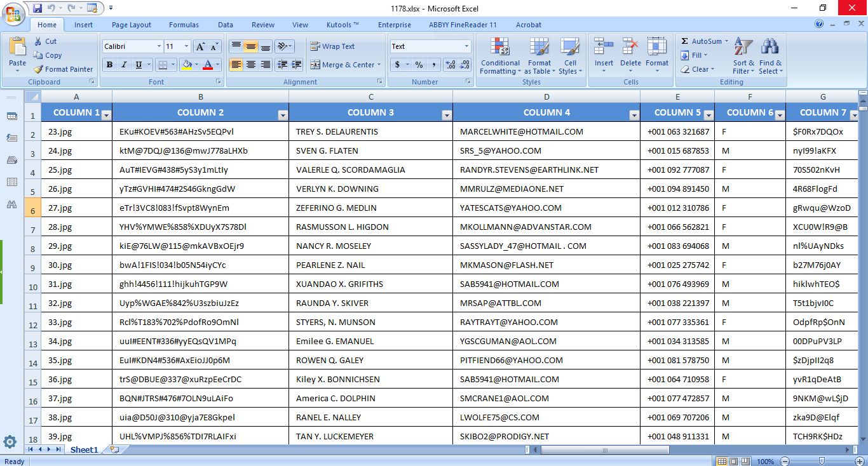Screen dimensions: 868x466
Task: Open the Kutools ribbon tab
Action: click(341, 25)
